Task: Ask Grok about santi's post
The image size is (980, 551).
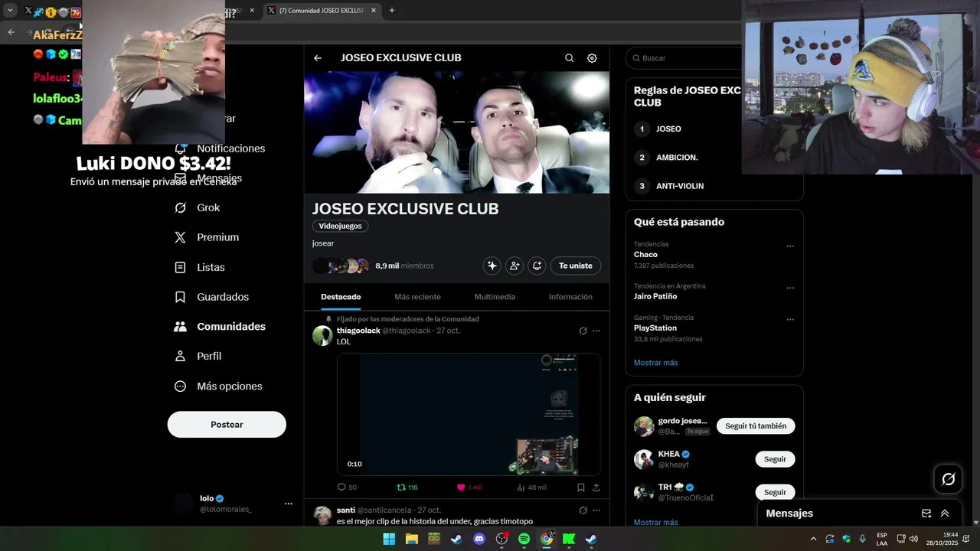Action: (x=583, y=510)
